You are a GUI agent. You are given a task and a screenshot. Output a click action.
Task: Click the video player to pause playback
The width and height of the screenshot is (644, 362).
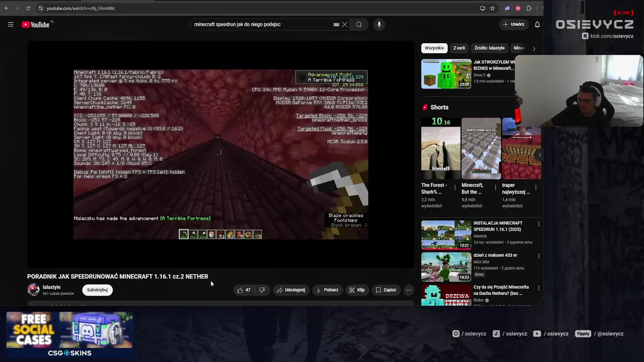(x=220, y=154)
